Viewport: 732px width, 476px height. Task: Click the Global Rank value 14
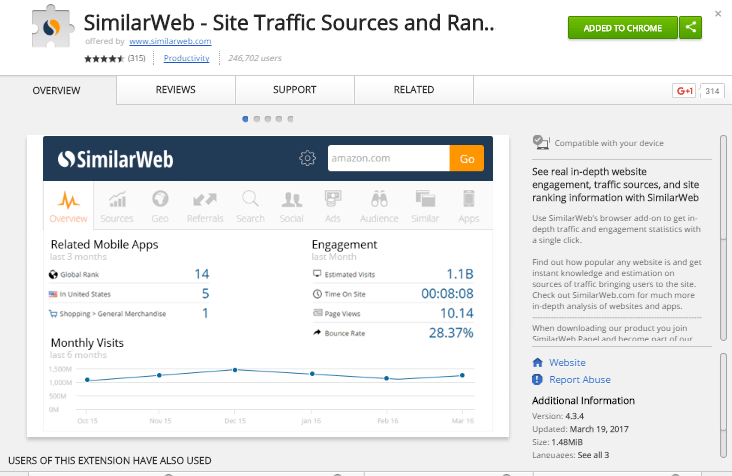coord(202,274)
